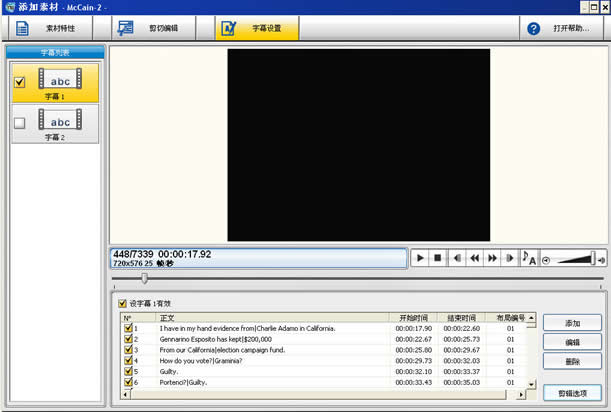The width and height of the screenshot is (611, 412).
Task: Uncheck subtitle row 2 checkbox
Action: (x=128, y=339)
